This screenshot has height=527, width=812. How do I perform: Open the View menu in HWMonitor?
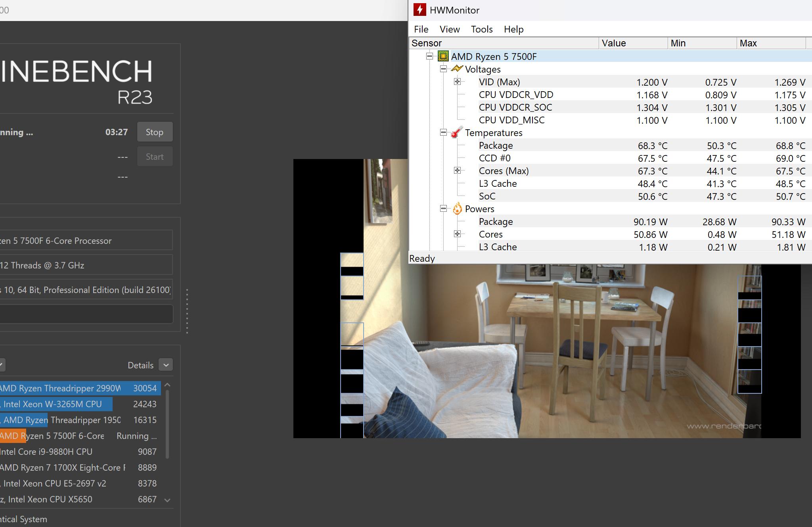(x=450, y=29)
